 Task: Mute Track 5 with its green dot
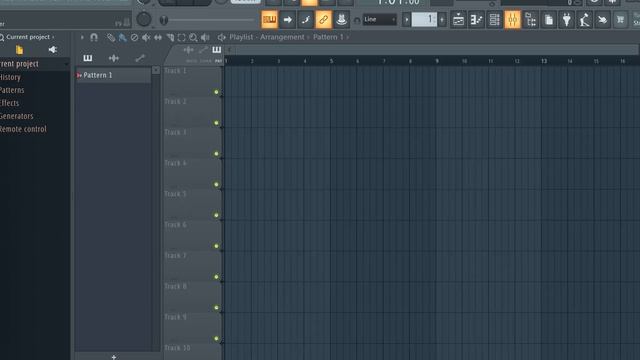pos(216,215)
